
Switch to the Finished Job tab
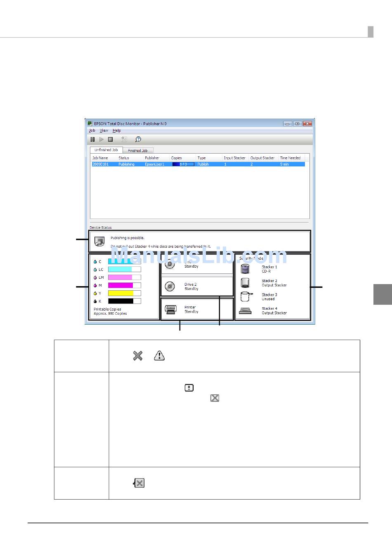pyautogui.click(x=138, y=151)
